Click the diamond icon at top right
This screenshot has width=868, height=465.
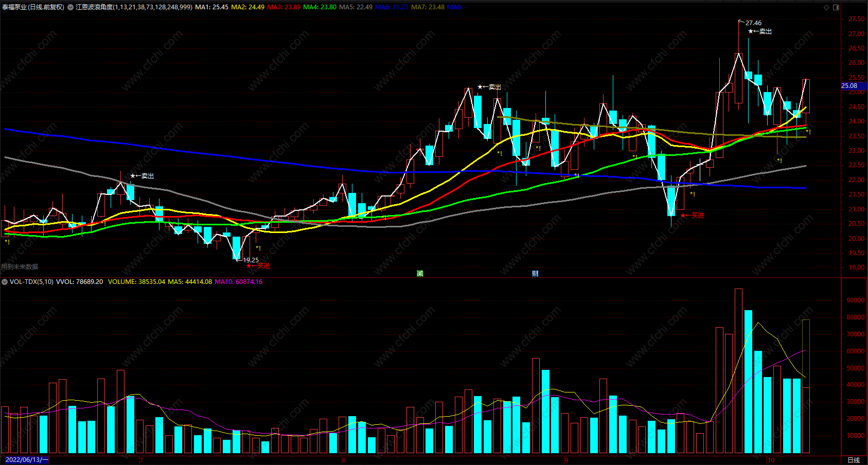pyautogui.click(x=827, y=7)
